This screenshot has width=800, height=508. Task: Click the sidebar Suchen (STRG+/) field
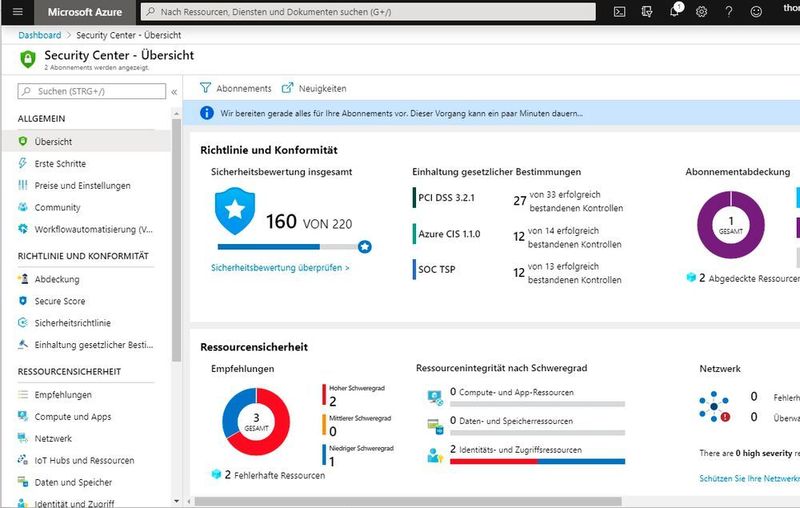click(x=92, y=91)
